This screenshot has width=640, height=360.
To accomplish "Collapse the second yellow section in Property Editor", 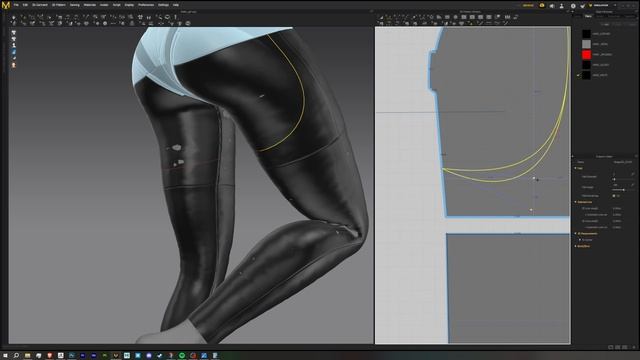I will 576,202.
